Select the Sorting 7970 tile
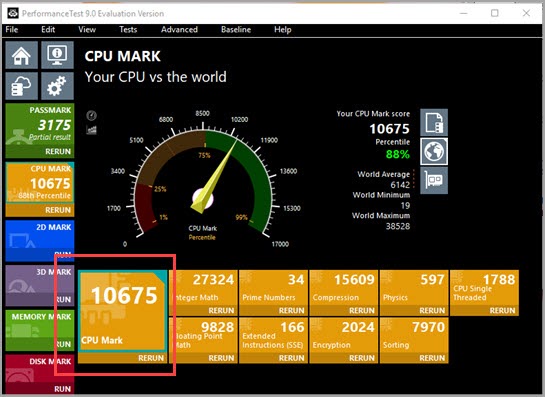 point(414,335)
